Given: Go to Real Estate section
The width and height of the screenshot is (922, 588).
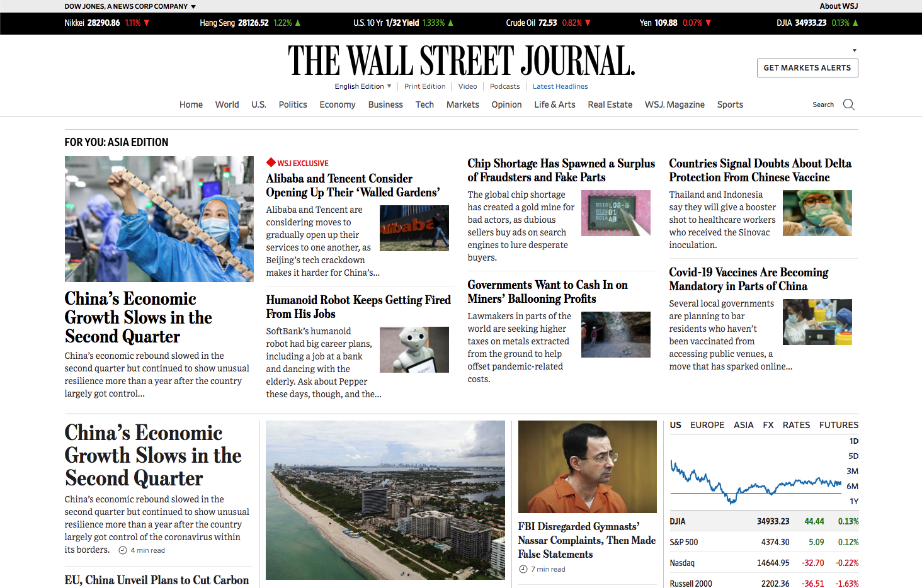Looking at the screenshot, I should point(610,105).
